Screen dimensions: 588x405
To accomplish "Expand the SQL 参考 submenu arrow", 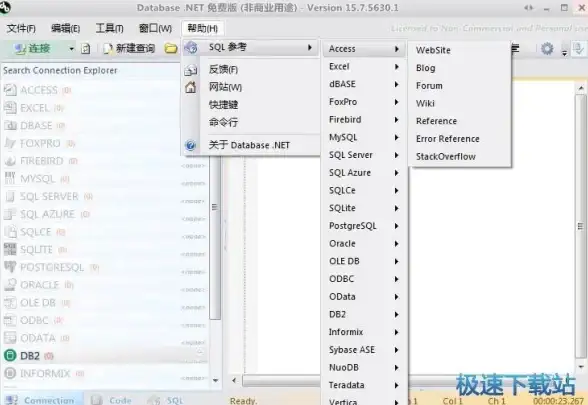I will 310,47.
